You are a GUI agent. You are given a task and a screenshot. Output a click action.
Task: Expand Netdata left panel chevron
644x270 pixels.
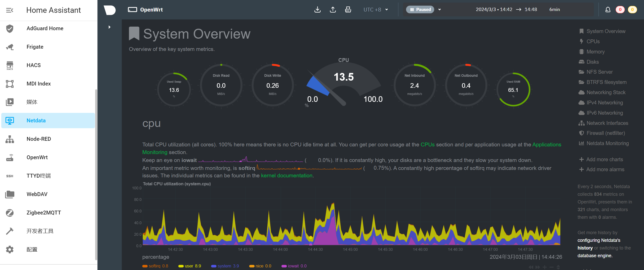(109, 27)
